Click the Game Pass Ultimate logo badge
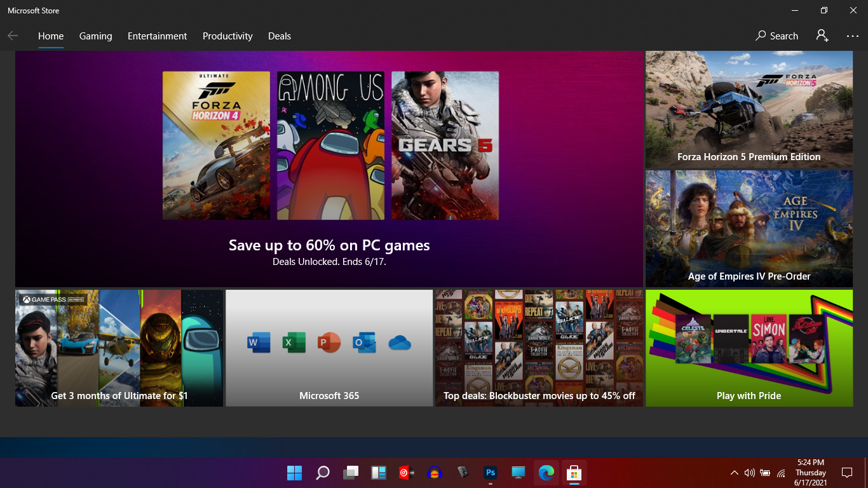 tap(53, 299)
